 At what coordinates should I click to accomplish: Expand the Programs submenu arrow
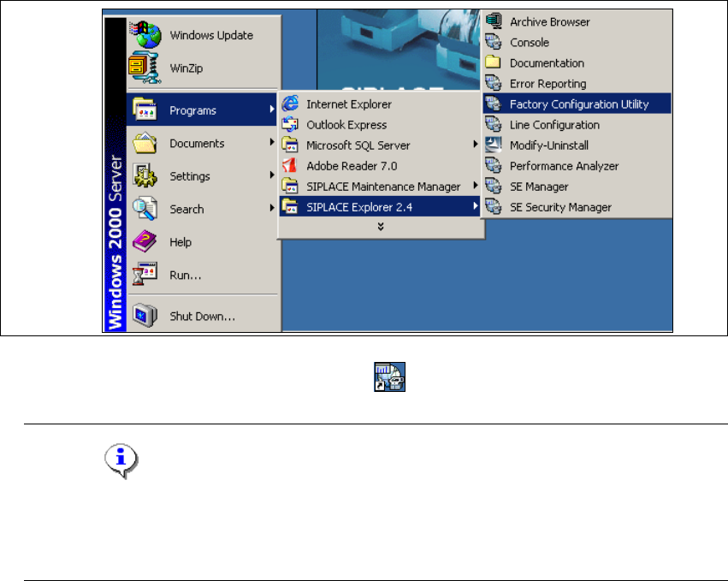click(272, 110)
